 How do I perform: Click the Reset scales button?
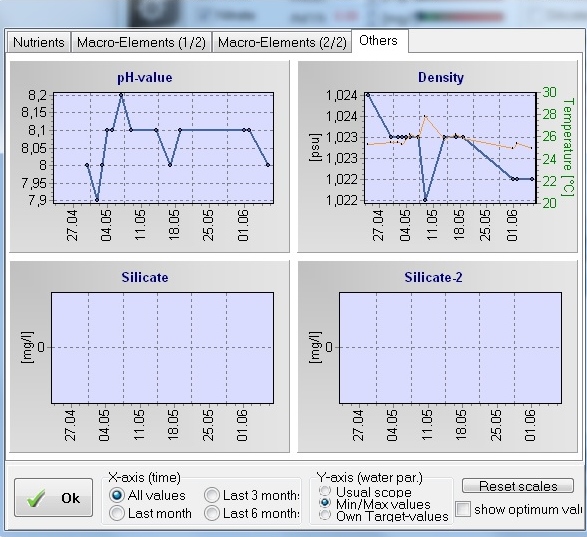pyautogui.click(x=518, y=486)
